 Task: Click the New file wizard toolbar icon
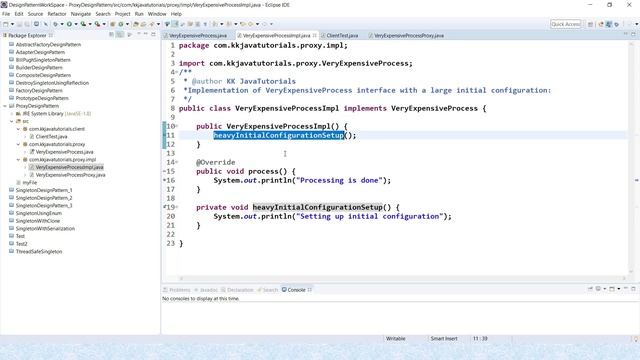[x=6, y=24]
